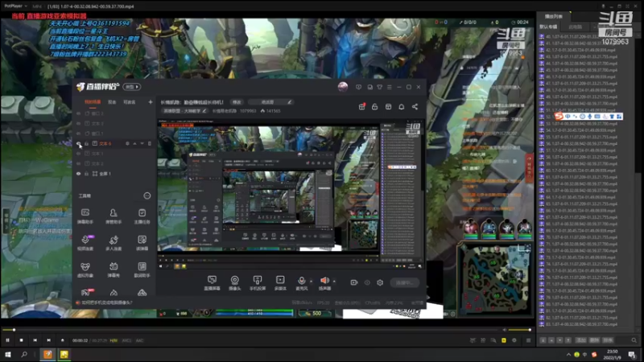This screenshot has width=644, height=362.
Task: Move 文本 6 layer down
Action: tap(142, 144)
